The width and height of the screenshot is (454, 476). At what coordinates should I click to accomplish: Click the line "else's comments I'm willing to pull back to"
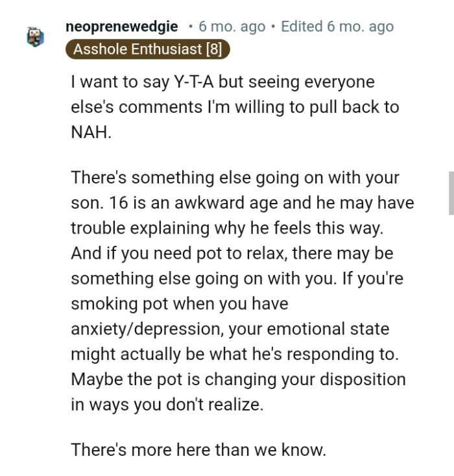click(234, 107)
